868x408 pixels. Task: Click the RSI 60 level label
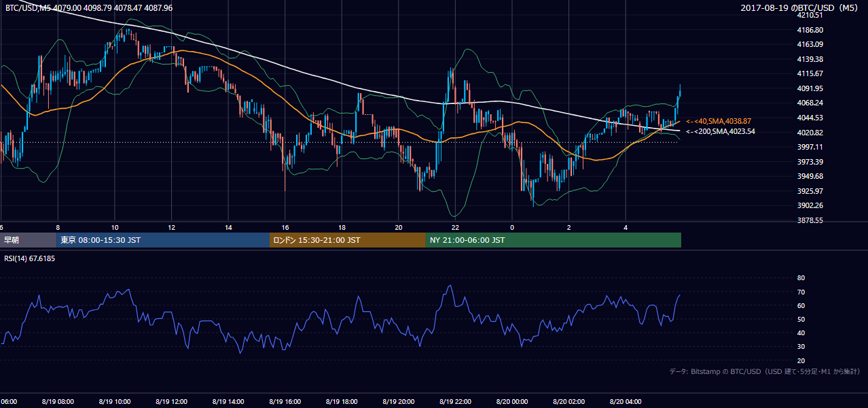point(801,305)
